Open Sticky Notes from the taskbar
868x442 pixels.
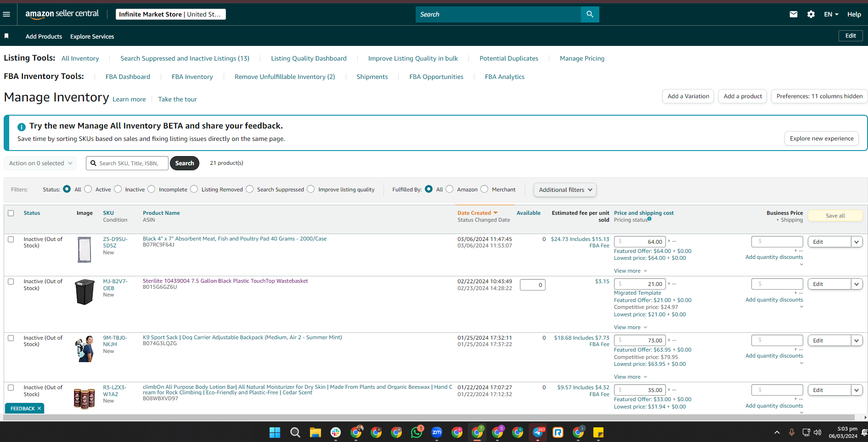pos(598,432)
